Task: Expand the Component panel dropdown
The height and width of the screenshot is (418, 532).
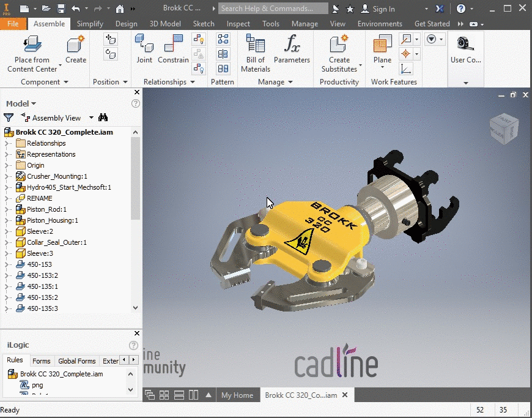Action: 66,82
